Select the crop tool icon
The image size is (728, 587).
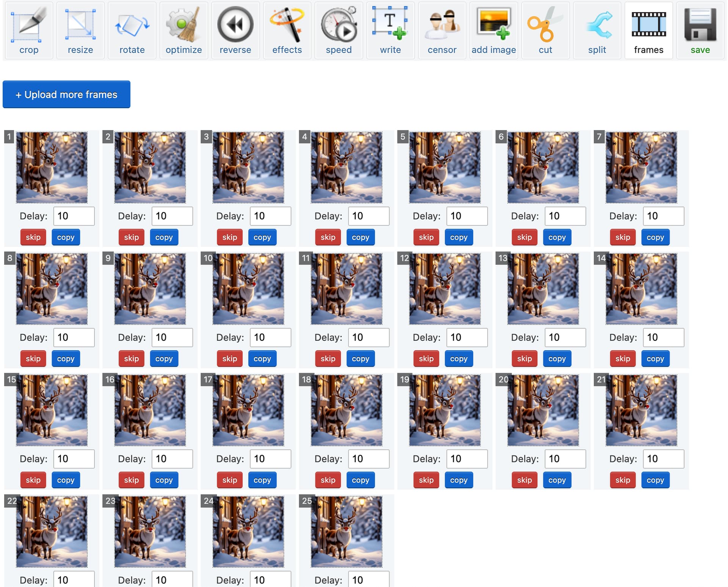tap(29, 30)
